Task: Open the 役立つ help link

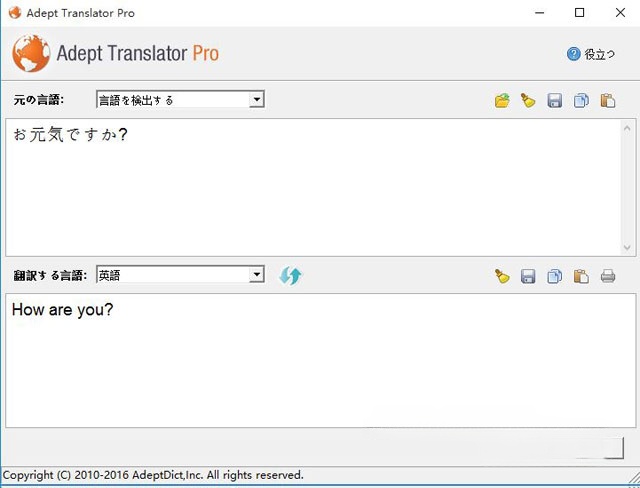Action: 600,54
